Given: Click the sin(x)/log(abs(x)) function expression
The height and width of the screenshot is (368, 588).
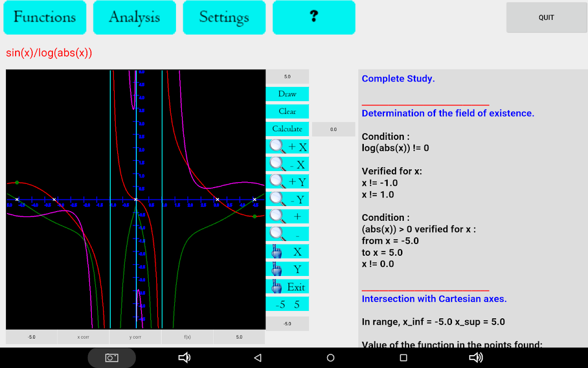Looking at the screenshot, I should pyautogui.click(x=49, y=53).
